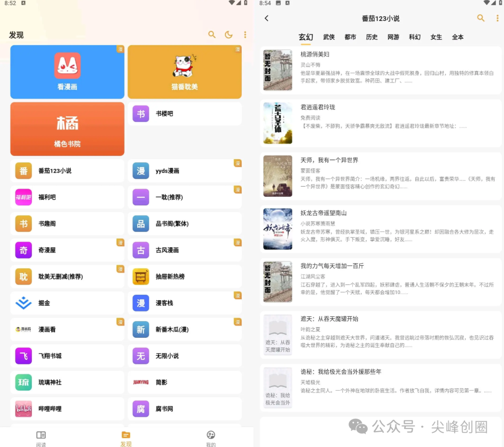Open the 发现 screen overflow menu
504x447 pixels.
point(245,35)
